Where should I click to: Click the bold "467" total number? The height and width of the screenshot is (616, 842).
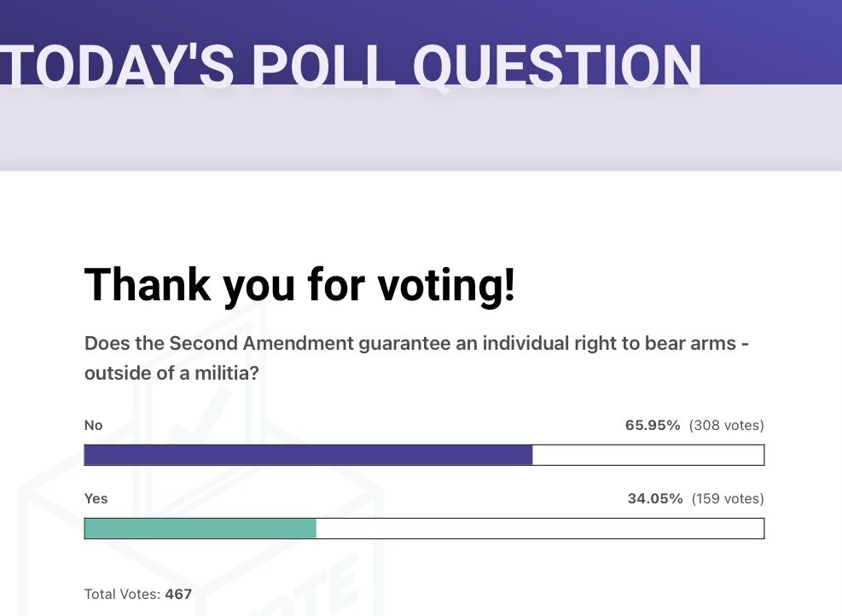click(x=178, y=594)
